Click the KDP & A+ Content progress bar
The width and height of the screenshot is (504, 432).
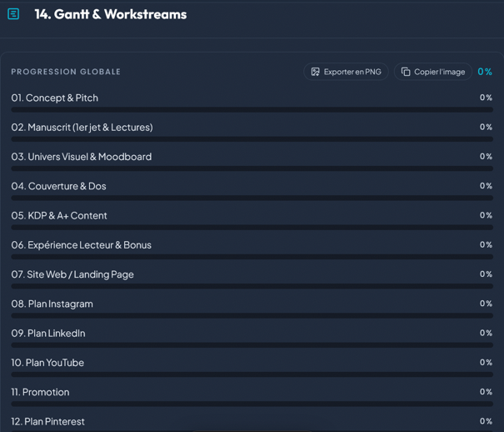252,228
